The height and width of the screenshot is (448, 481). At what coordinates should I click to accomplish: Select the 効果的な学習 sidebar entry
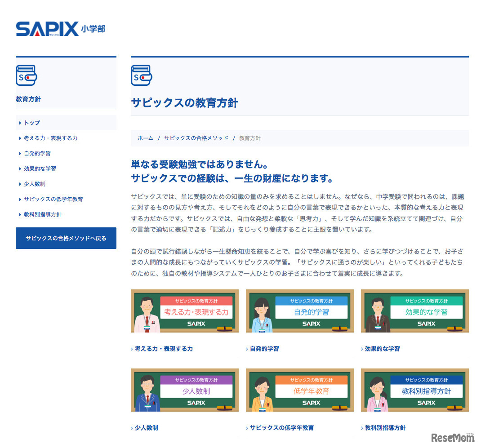pyautogui.click(x=40, y=169)
